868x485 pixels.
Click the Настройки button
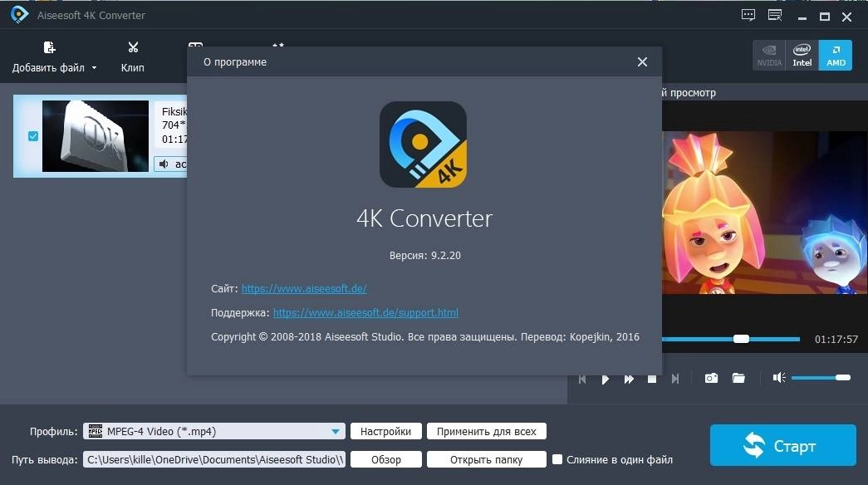pyautogui.click(x=386, y=431)
